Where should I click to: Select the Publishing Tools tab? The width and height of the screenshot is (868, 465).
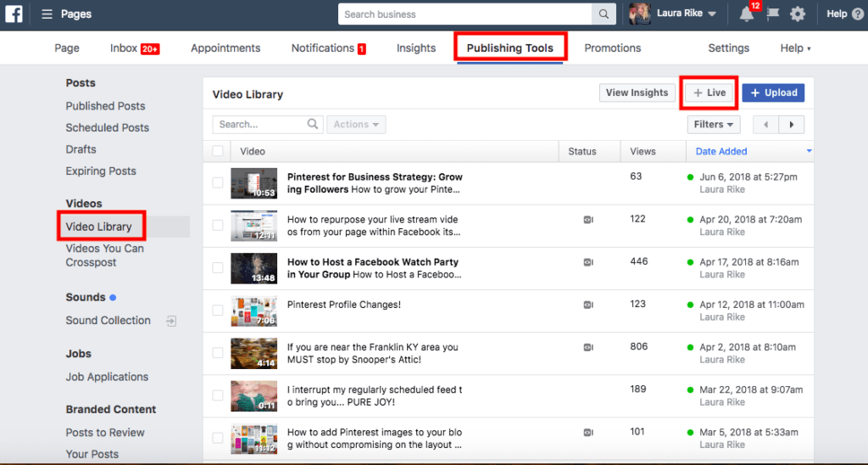click(x=509, y=48)
